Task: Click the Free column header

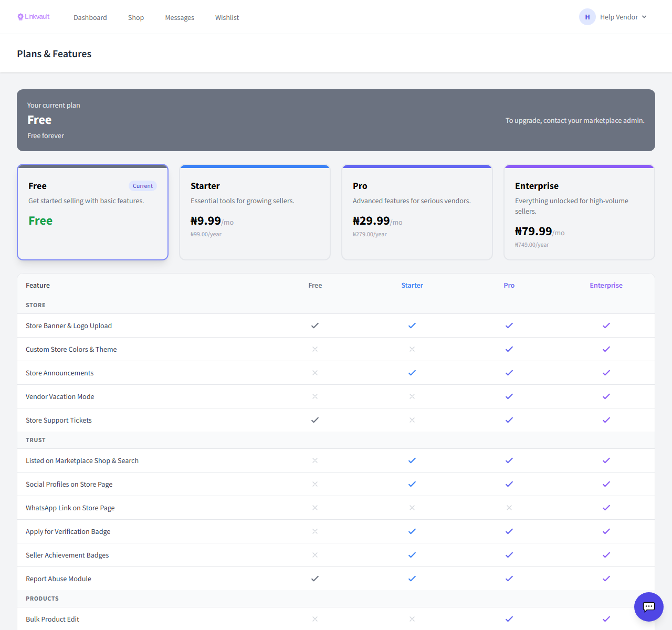Action: click(315, 285)
